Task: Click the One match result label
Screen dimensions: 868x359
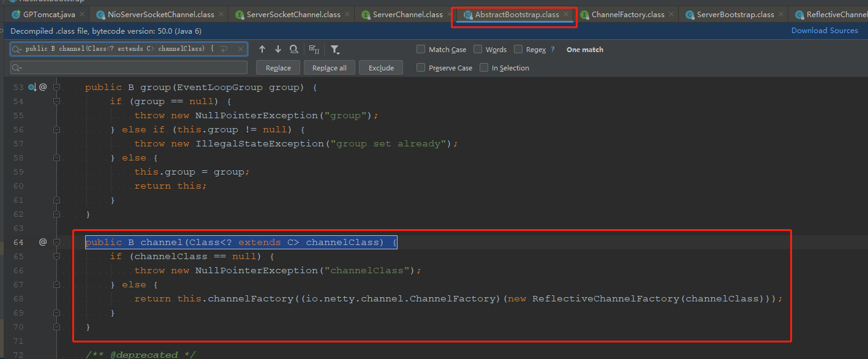Action: (x=585, y=49)
